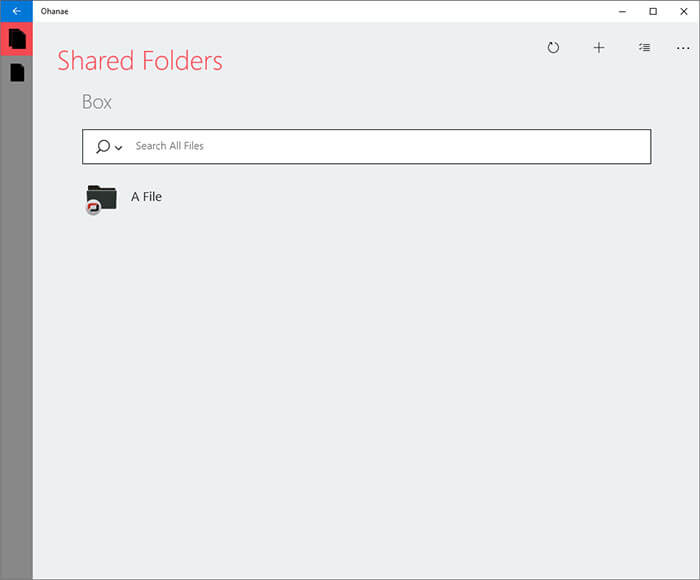
Task: Toggle multi-select checklist mode icon
Action: pyautogui.click(x=644, y=47)
